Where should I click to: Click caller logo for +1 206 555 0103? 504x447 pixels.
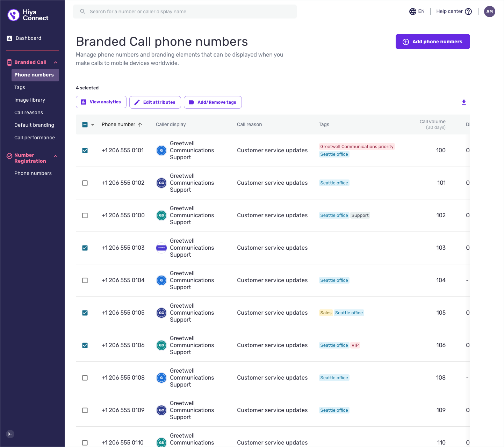161,248
